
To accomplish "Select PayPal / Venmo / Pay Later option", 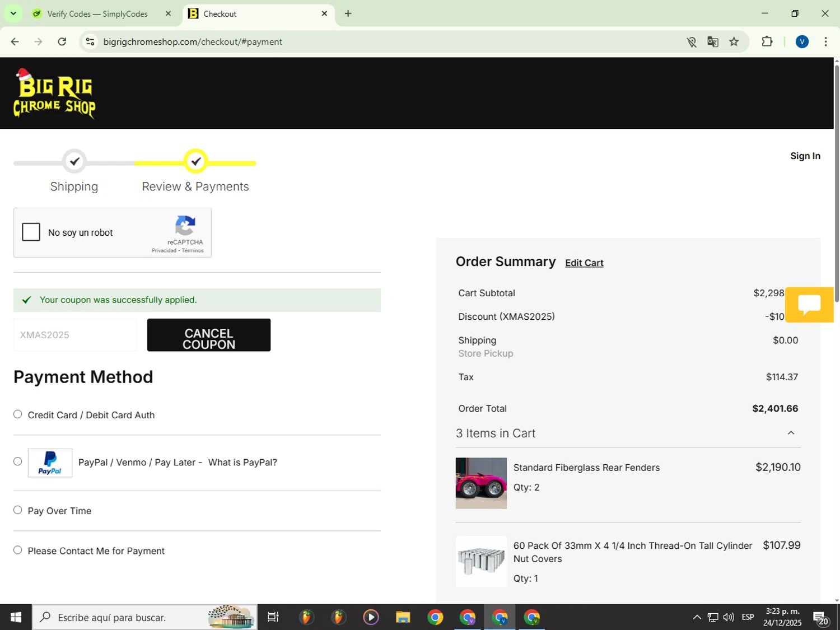I will tap(18, 461).
